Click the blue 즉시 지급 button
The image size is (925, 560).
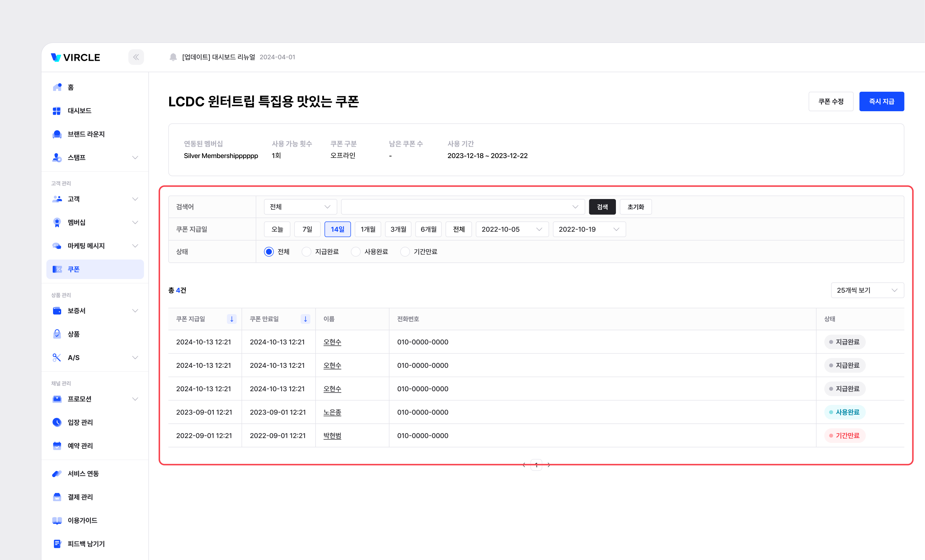pos(881,101)
